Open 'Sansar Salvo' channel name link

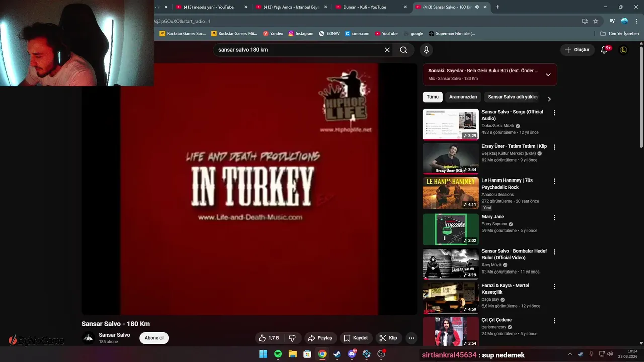click(x=114, y=335)
